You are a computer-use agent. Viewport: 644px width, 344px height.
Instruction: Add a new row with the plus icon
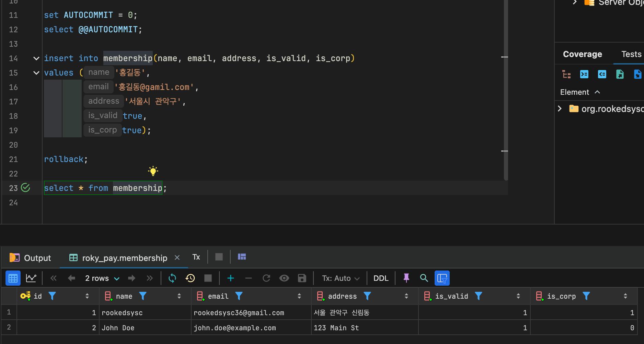point(231,278)
